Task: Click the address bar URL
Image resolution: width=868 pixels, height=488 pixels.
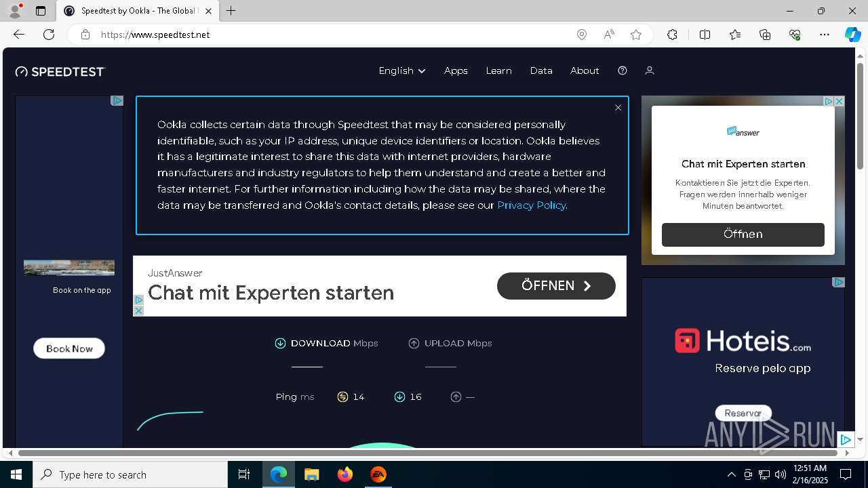Action: coord(155,35)
